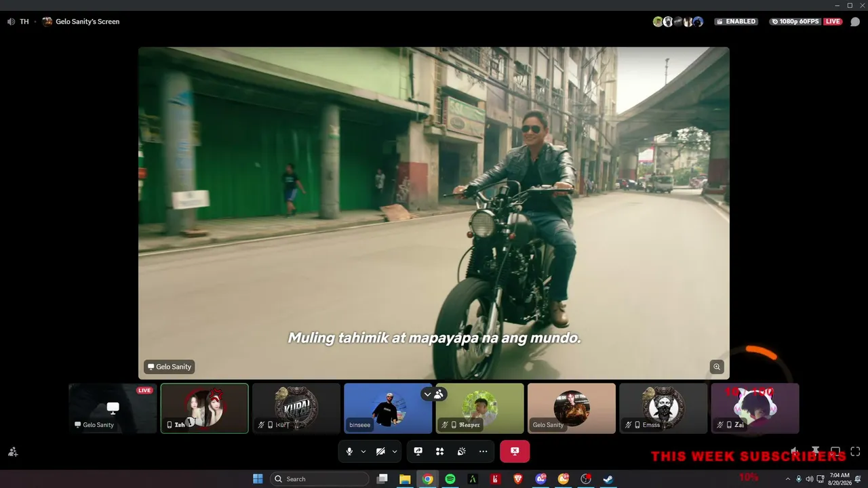
Task: Toggle fullscreen for the call
Action: coord(855,451)
